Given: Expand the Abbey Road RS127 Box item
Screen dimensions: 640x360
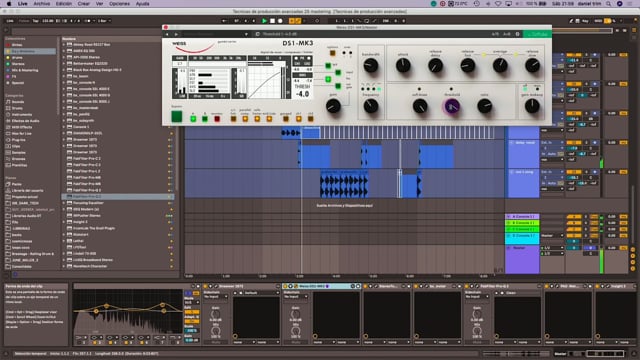Looking at the screenshot, I should (64, 44).
